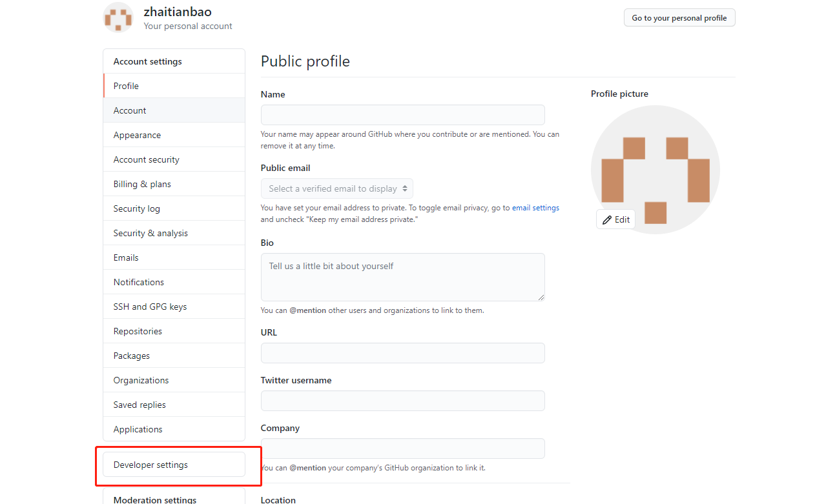Open Developer settings in the sidebar
This screenshot has width=826, height=504.
tap(151, 464)
